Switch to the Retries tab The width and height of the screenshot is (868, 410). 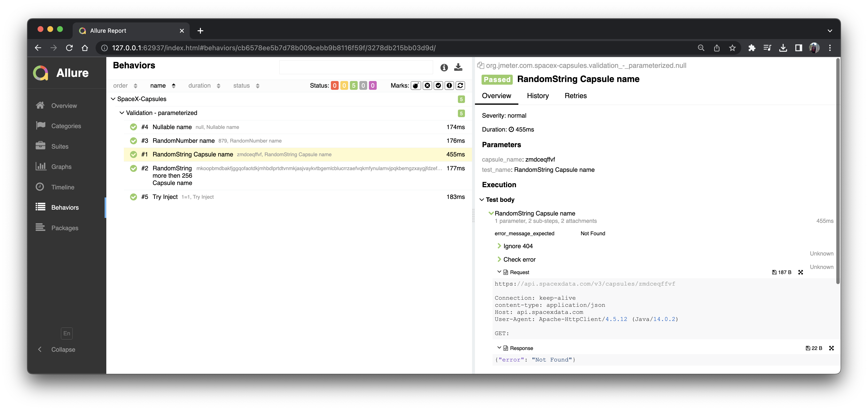(x=575, y=95)
